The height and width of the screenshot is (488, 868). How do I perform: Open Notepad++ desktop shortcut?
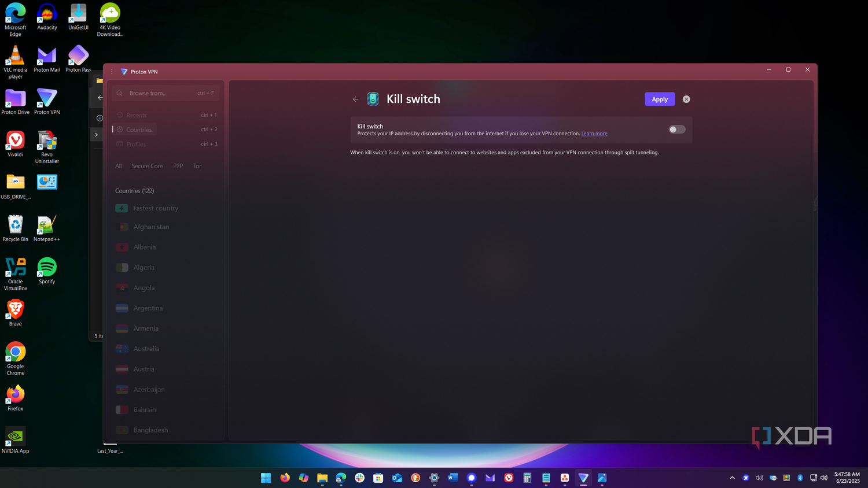pyautogui.click(x=47, y=228)
